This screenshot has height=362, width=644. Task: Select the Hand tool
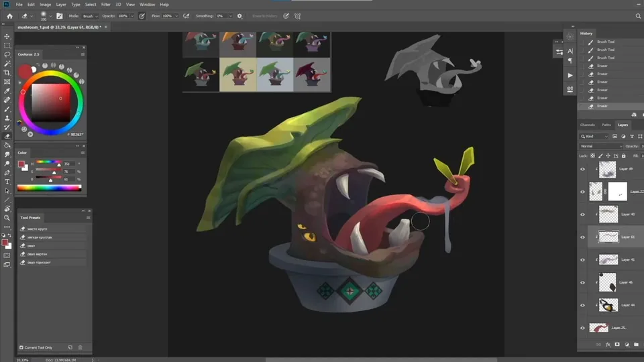[7, 209]
